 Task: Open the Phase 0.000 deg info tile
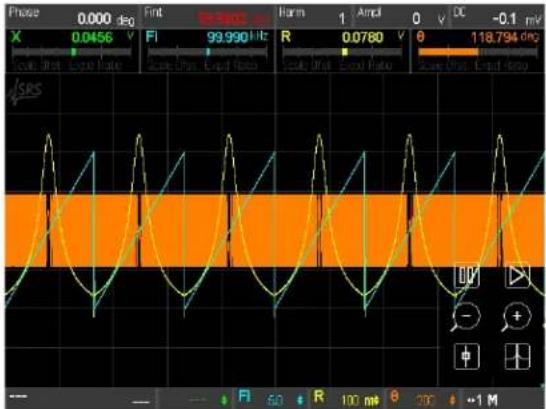coord(72,17)
